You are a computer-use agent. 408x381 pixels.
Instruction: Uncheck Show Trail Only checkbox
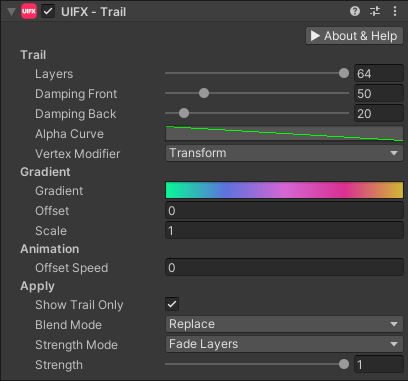[x=172, y=304]
